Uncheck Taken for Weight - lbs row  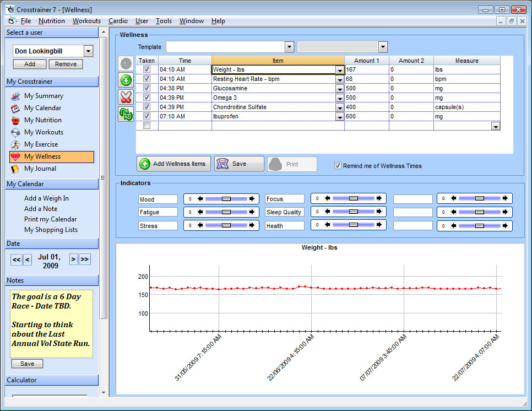point(147,69)
